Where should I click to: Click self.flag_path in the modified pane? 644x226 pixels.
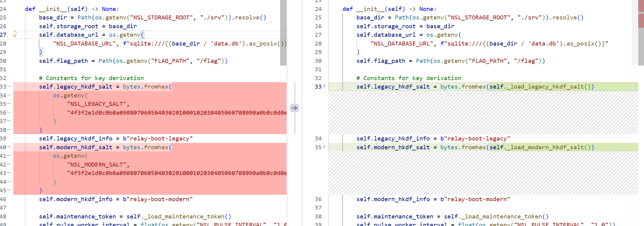381,61
